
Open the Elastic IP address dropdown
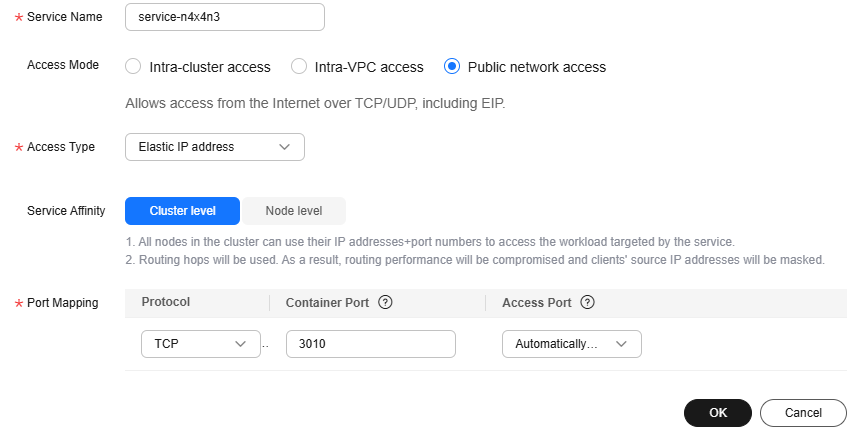(215, 147)
